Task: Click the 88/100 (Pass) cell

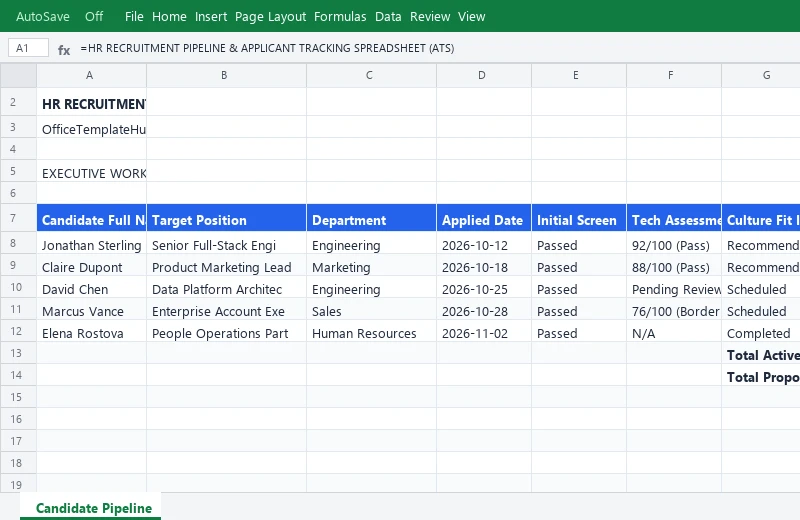Action: click(x=674, y=265)
